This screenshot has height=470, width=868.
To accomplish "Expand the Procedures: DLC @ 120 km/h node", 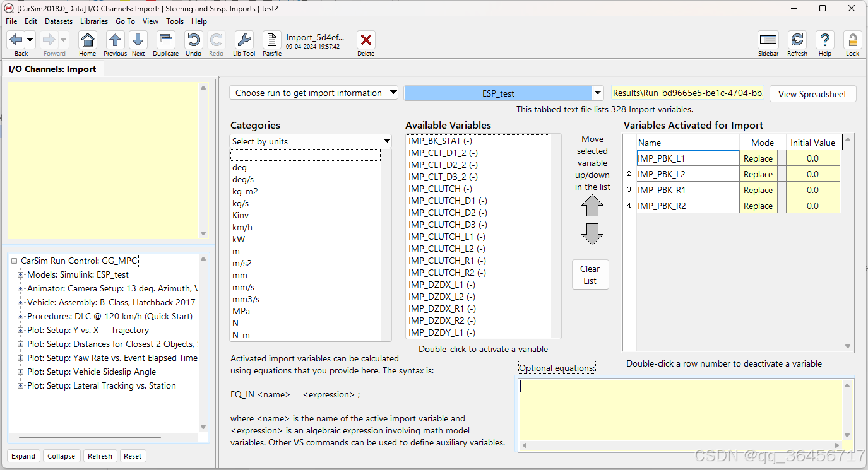I will (21, 316).
